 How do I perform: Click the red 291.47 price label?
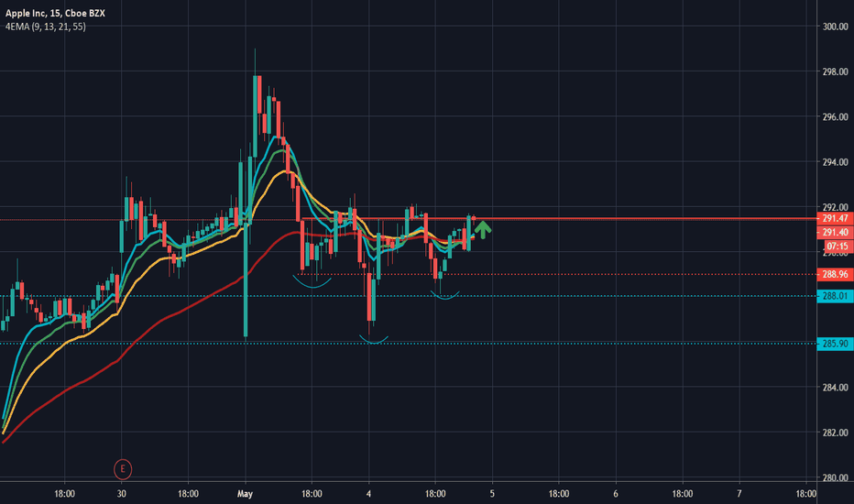click(835, 218)
